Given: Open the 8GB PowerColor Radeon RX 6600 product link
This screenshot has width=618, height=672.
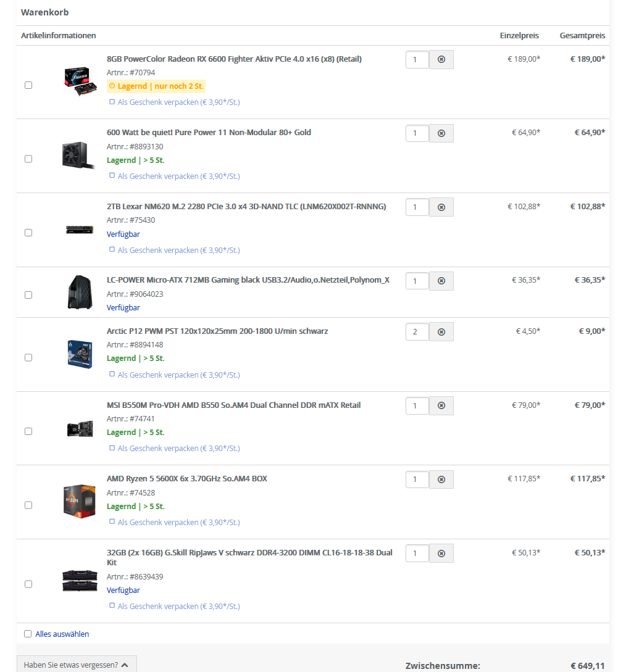Looking at the screenshot, I should point(234,59).
